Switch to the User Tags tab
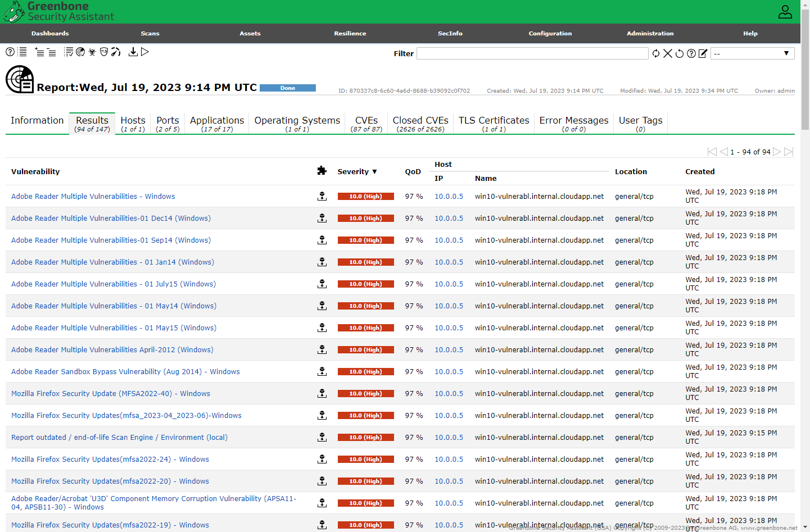 click(x=641, y=124)
